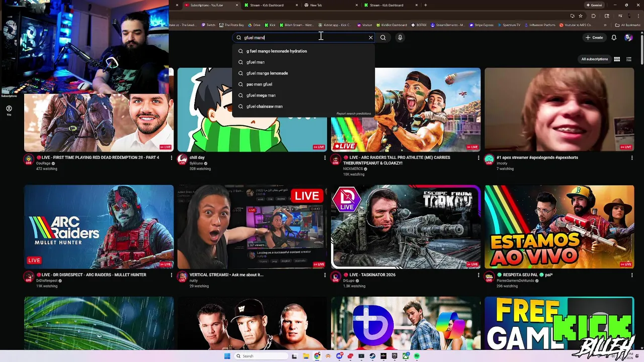Clear the search box with the X icon

click(x=371, y=38)
